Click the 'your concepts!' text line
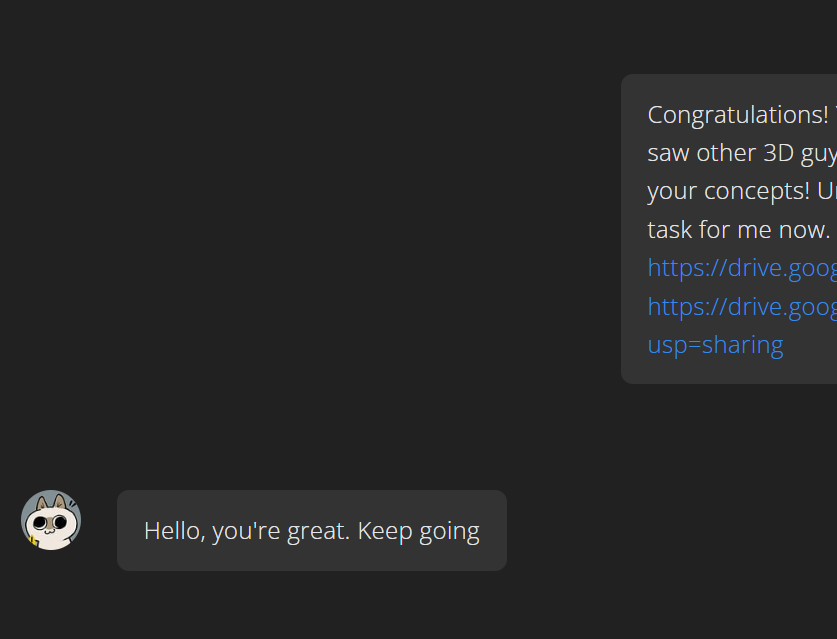 coord(741,191)
